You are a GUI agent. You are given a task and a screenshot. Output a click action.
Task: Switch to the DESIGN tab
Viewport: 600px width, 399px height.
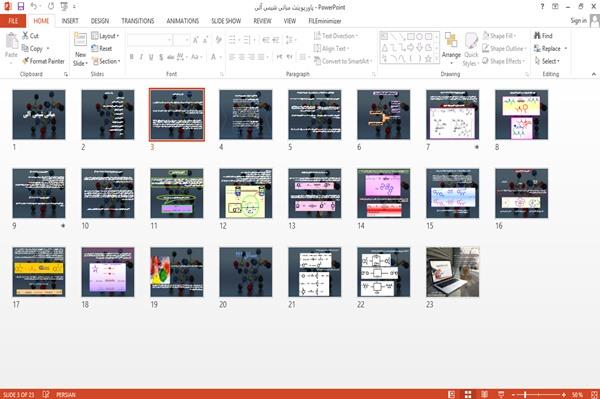100,21
